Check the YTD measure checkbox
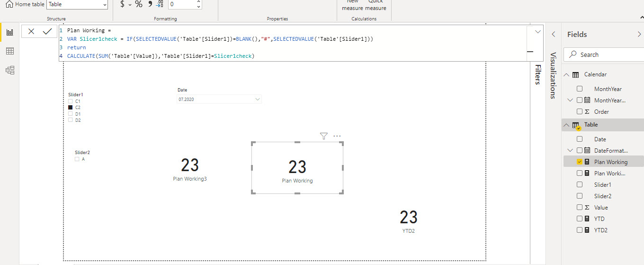Image resolution: width=644 pixels, height=265 pixels. tap(580, 219)
